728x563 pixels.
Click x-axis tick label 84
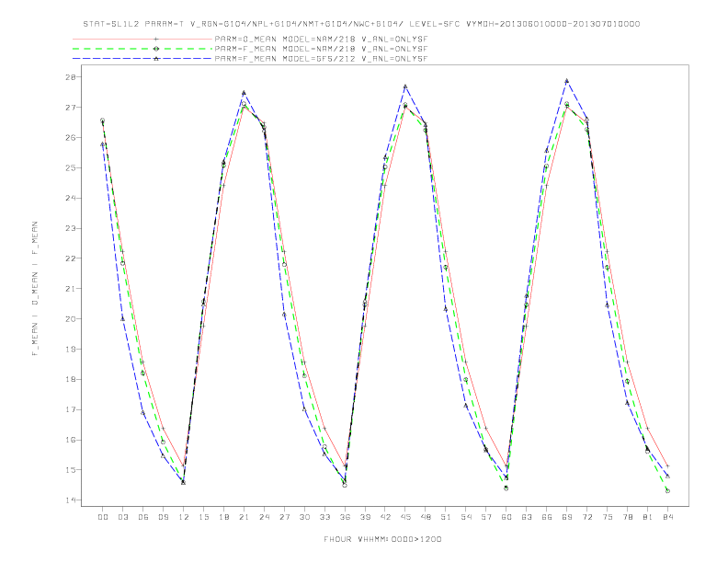[x=668, y=517]
